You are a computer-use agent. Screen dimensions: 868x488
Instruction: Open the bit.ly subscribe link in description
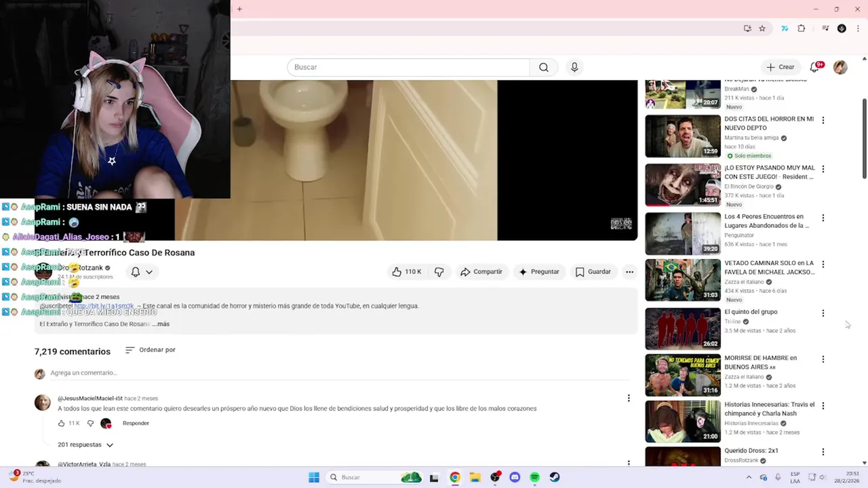pyautogui.click(x=104, y=306)
